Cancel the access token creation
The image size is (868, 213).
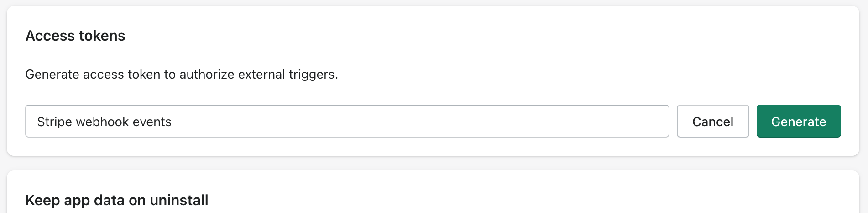713,121
